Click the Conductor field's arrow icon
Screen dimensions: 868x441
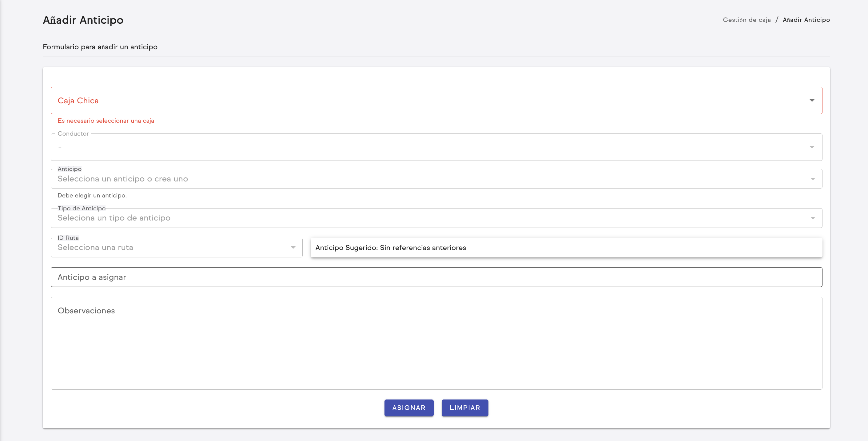[x=812, y=147]
